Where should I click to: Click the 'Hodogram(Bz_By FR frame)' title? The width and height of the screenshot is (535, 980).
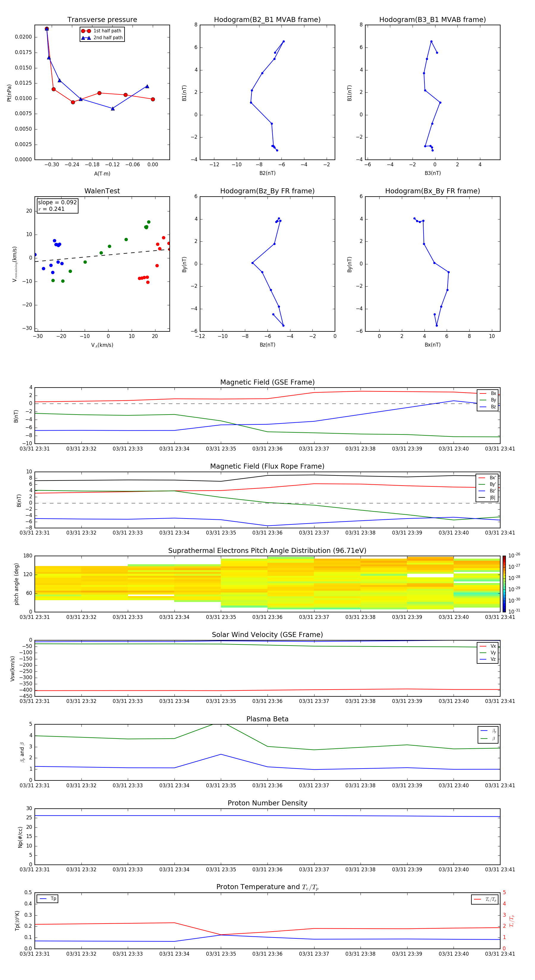(x=267, y=191)
